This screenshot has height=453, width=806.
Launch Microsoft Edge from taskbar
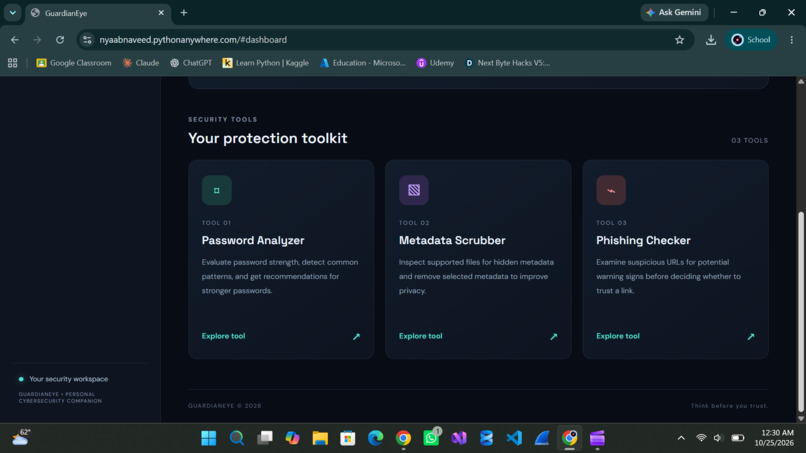[376, 438]
